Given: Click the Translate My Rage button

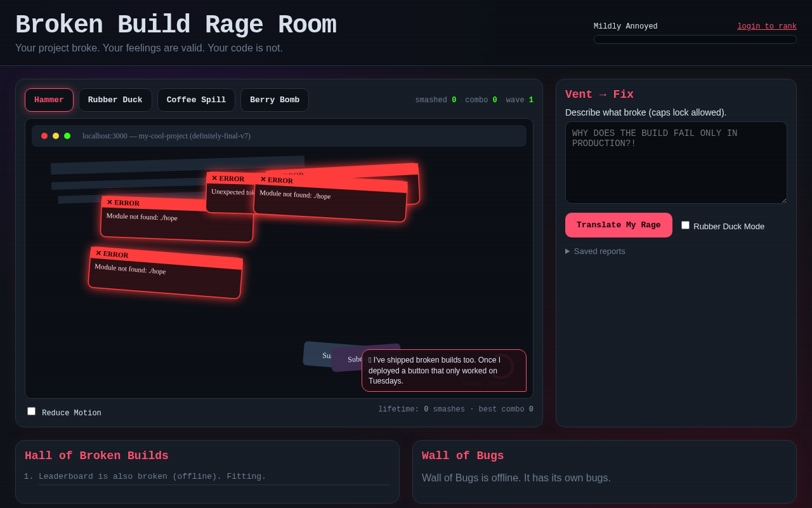Looking at the screenshot, I should [x=619, y=225].
